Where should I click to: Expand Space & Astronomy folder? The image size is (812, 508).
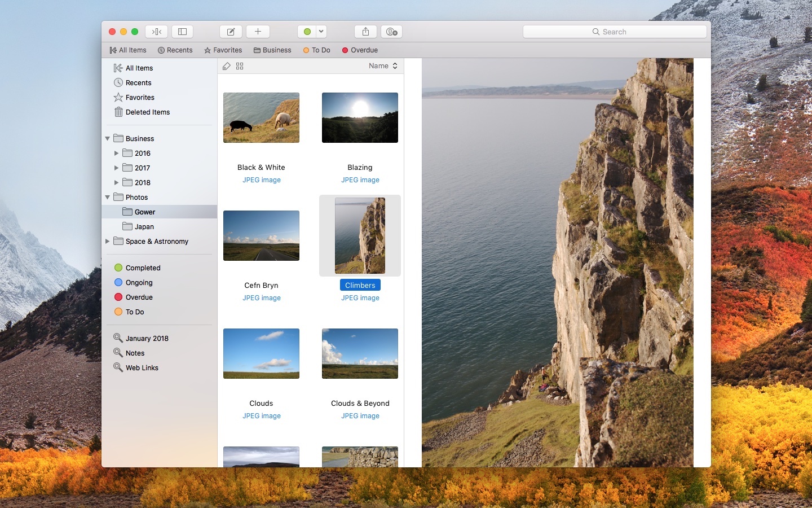[x=108, y=242]
